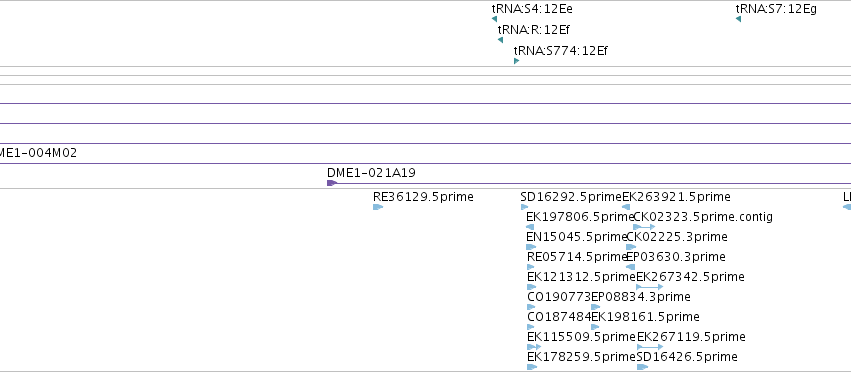
Task: Click the tRNA:S7:12Eg text label
Action: tap(776, 9)
